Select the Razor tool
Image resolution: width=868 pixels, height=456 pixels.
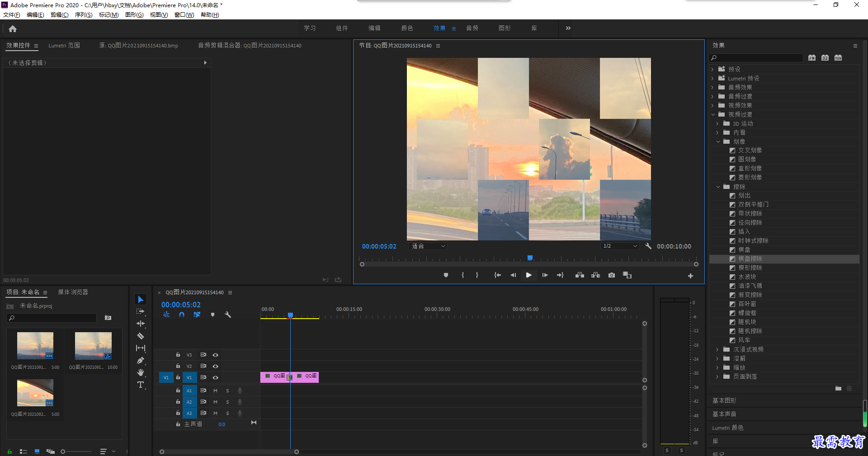(141, 336)
